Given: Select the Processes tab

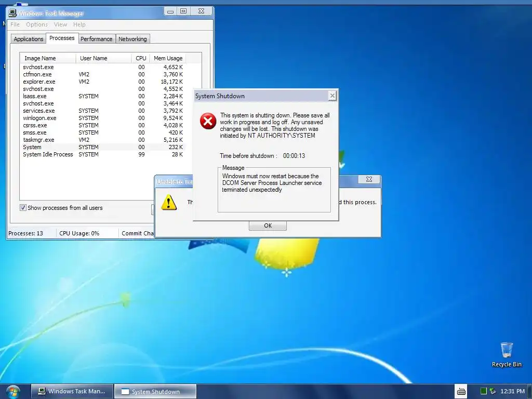Looking at the screenshot, I should (62, 38).
